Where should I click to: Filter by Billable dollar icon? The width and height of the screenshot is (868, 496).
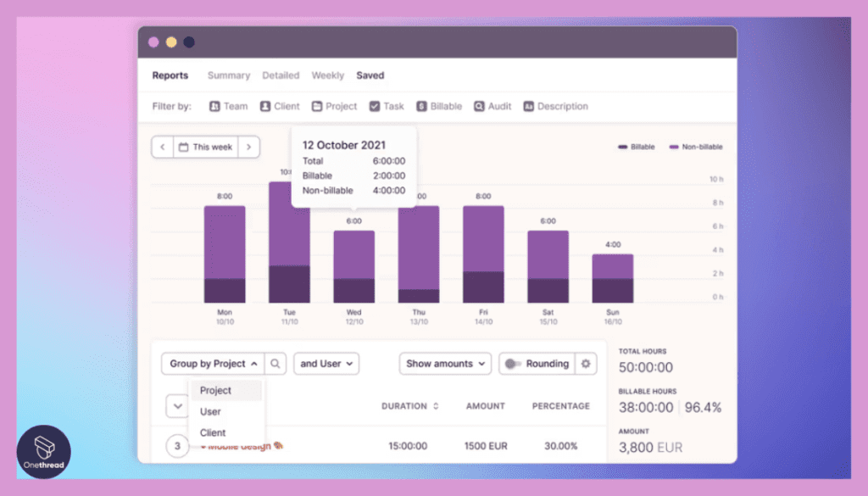(421, 106)
